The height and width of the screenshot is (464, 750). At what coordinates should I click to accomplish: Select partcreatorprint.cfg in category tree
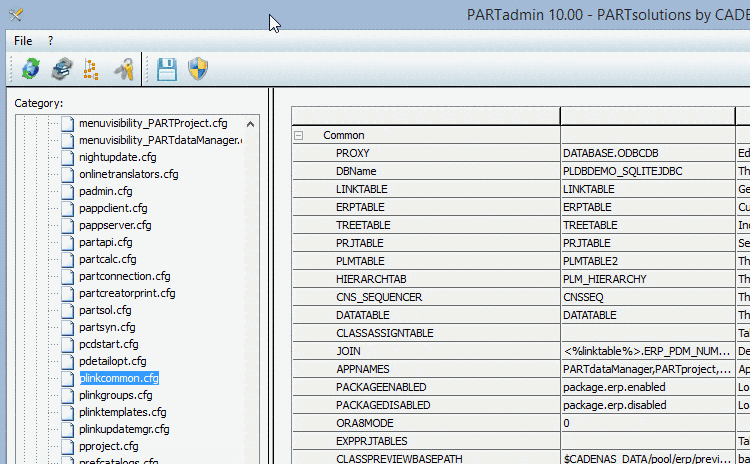127,293
